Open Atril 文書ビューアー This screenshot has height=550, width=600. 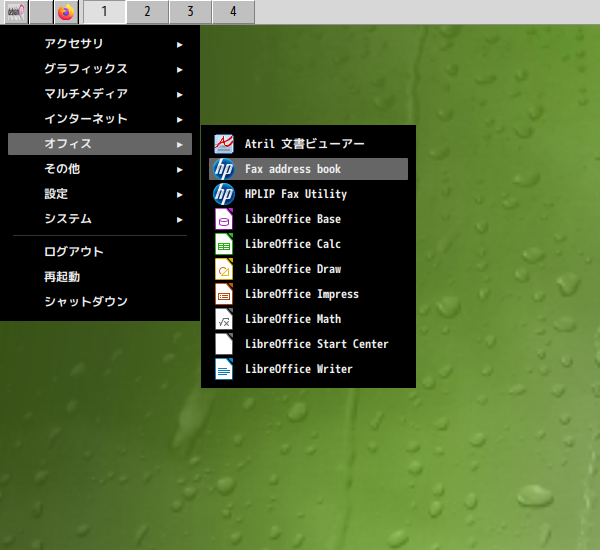click(x=308, y=144)
